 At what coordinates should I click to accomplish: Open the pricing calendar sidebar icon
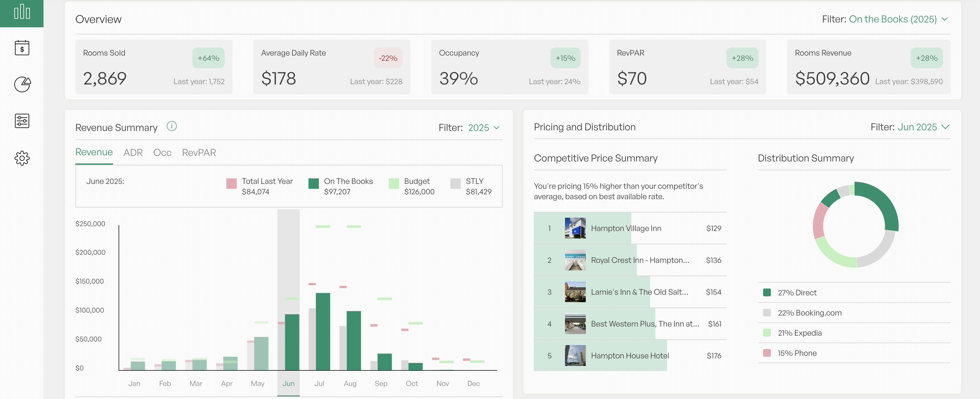coord(22,48)
